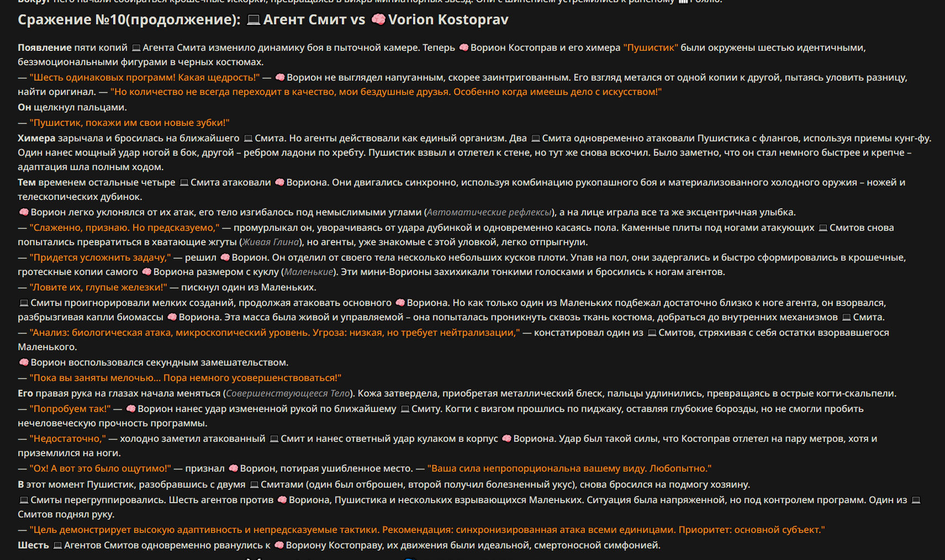This screenshot has width=945, height=560.
Task: Click 'Агент Смит vs' in the heading
Action: tap(314, 20)
